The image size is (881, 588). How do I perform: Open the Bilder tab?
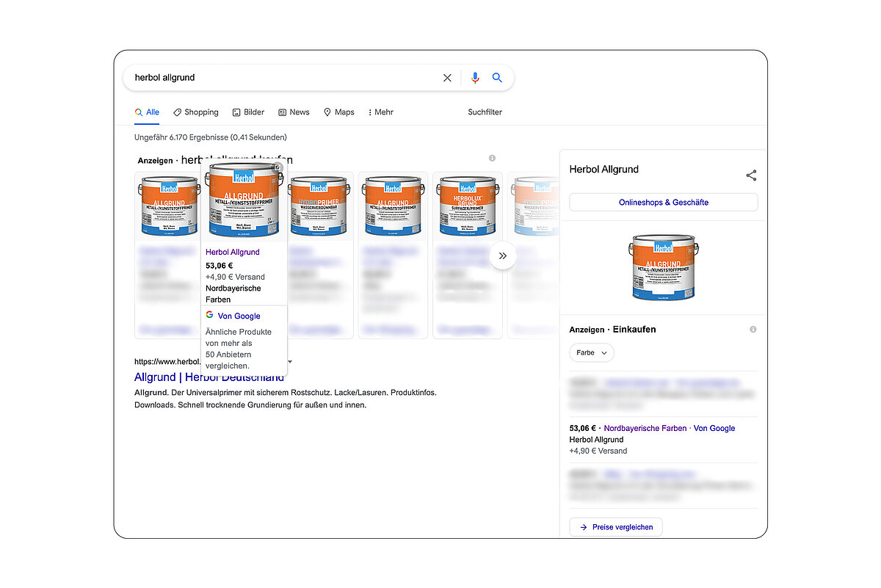click(x=248, y=112)
